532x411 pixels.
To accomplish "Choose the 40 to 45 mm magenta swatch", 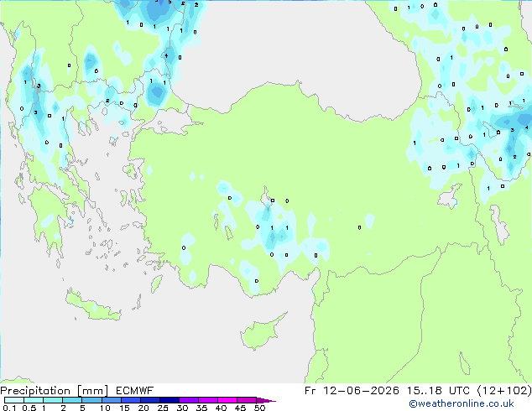I will point(227,400).
